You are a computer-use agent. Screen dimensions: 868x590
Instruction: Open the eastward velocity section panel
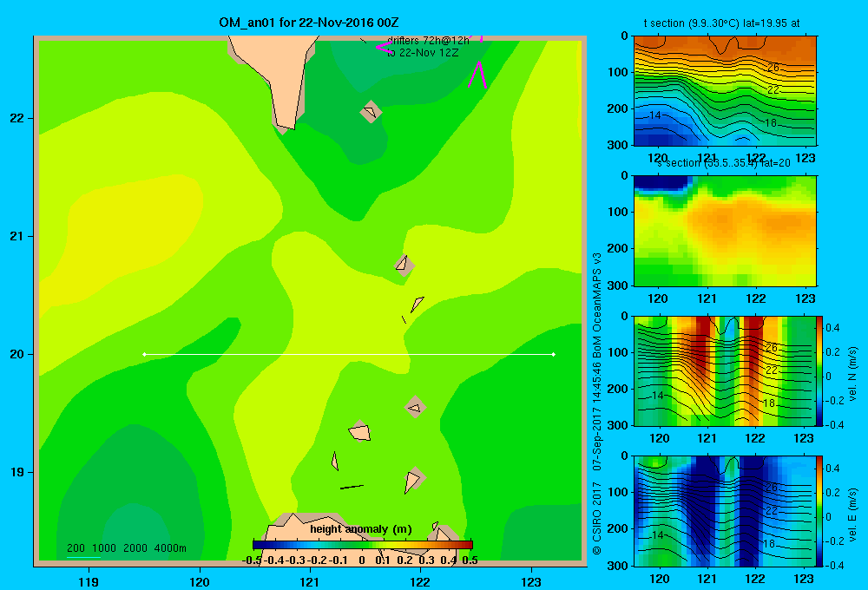[x=725, y=511]
